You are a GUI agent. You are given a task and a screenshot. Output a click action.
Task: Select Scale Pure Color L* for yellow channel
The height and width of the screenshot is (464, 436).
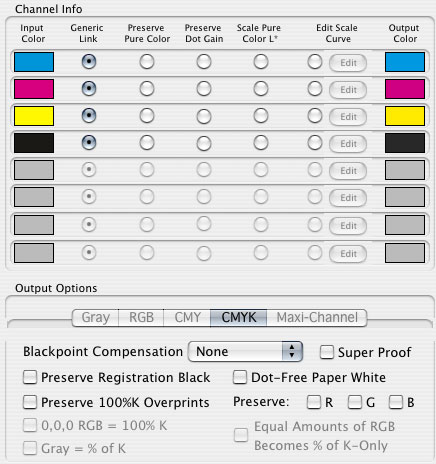point(261,116)
